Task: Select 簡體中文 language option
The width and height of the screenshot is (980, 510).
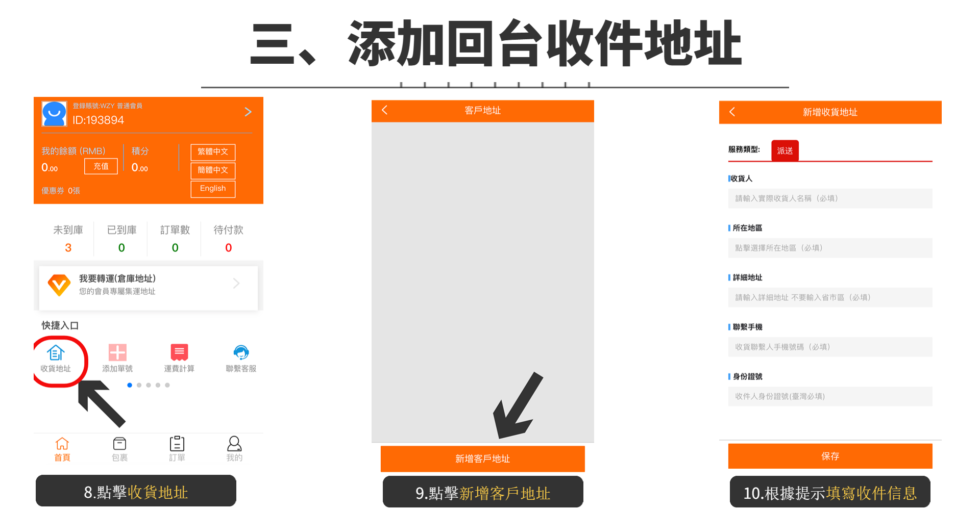Action: coord(213,170)
